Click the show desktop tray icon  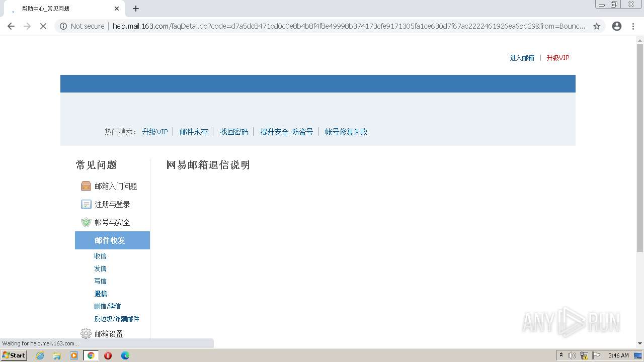(x=638, y=355)
